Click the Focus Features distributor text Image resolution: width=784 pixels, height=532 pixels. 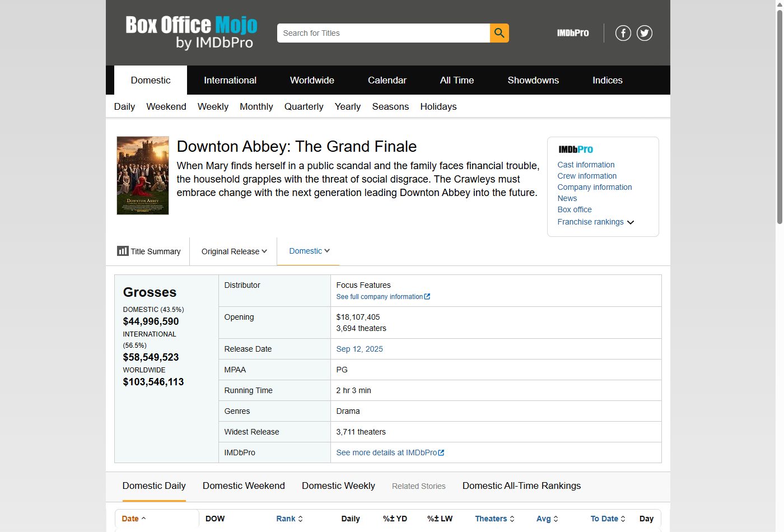[x=363, y=285]
